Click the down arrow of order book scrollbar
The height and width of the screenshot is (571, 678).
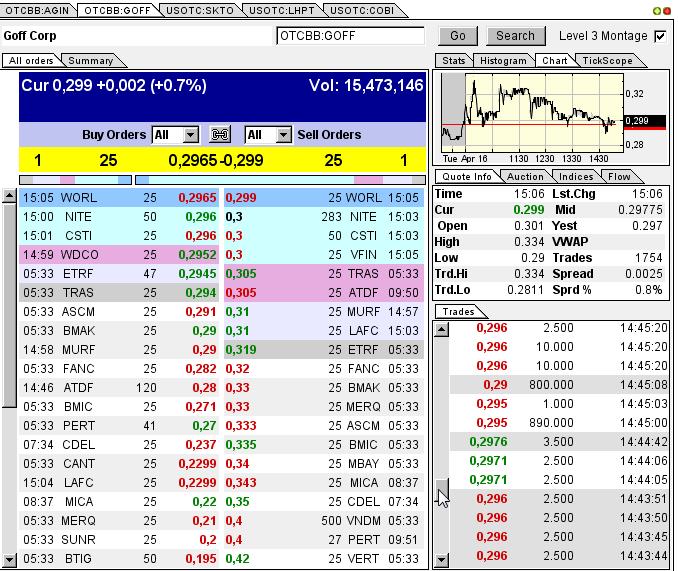click(x=9, y=560)
